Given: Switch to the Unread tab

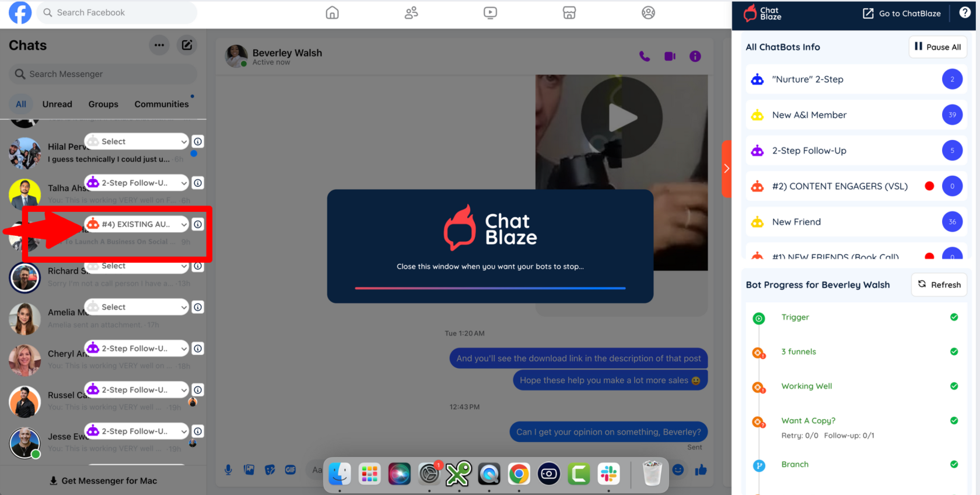Looking at the screenshot, I should click(x=57, y=104).
